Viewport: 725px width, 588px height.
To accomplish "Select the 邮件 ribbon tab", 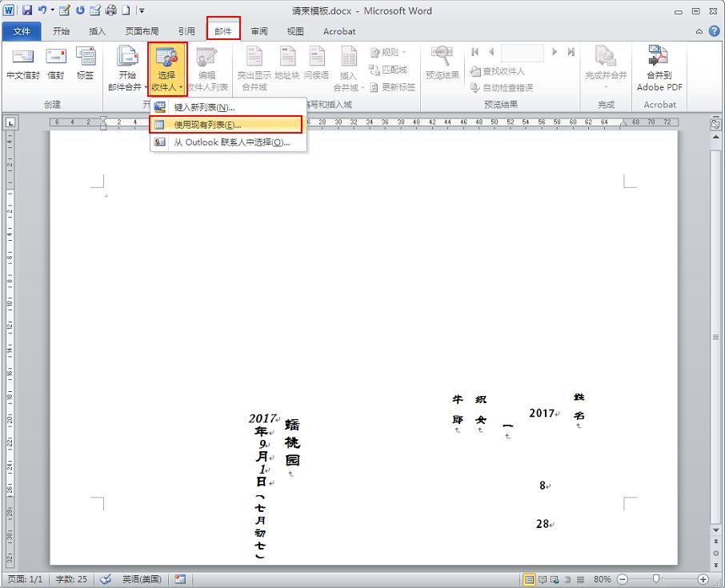I will (x=223, y=31).
